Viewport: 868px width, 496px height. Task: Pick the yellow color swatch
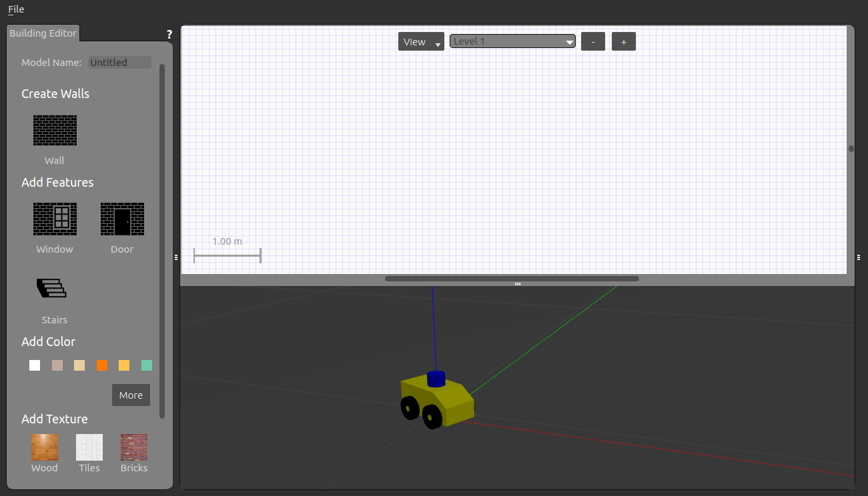point(124,365)
